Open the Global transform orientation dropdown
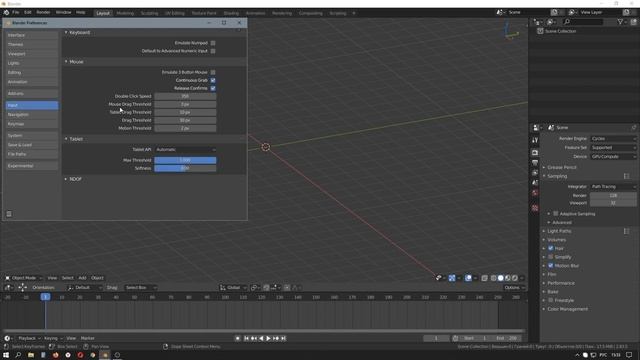Viewport: 640px width, 360px height. point(233,288)
